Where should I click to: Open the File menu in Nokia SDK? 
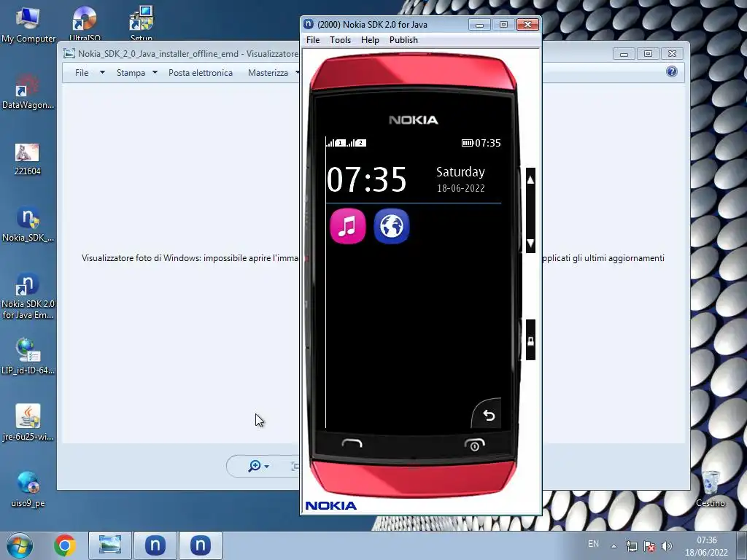coord(313,40)
